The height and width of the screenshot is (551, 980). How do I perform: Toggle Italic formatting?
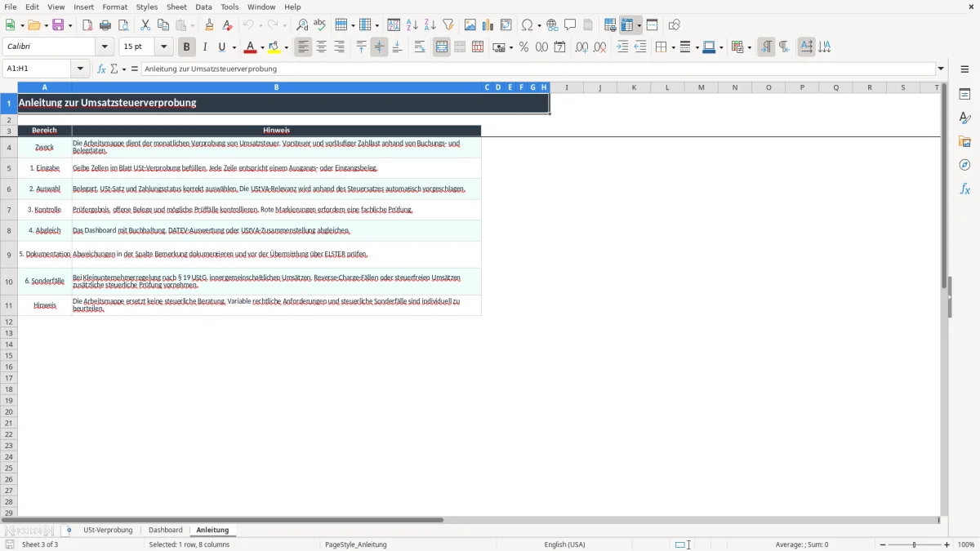coord(205,47)
